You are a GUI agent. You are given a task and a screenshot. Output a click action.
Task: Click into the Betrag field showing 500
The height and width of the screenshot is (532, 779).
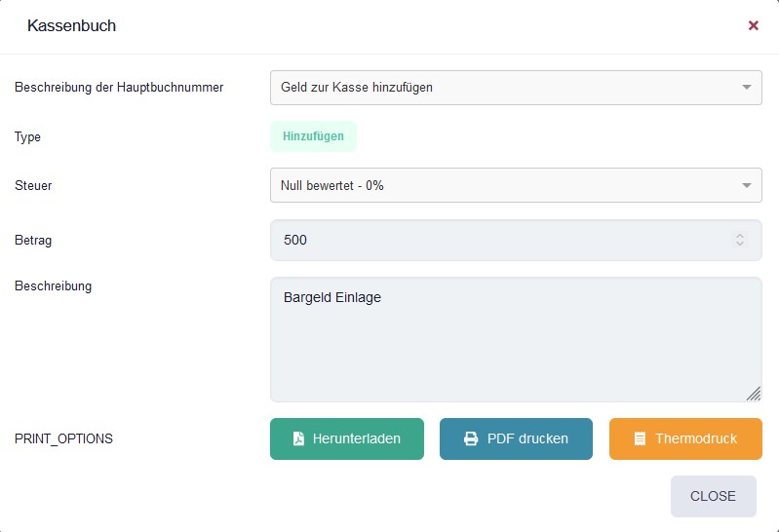pyautogui.click(x=516, y=240)
